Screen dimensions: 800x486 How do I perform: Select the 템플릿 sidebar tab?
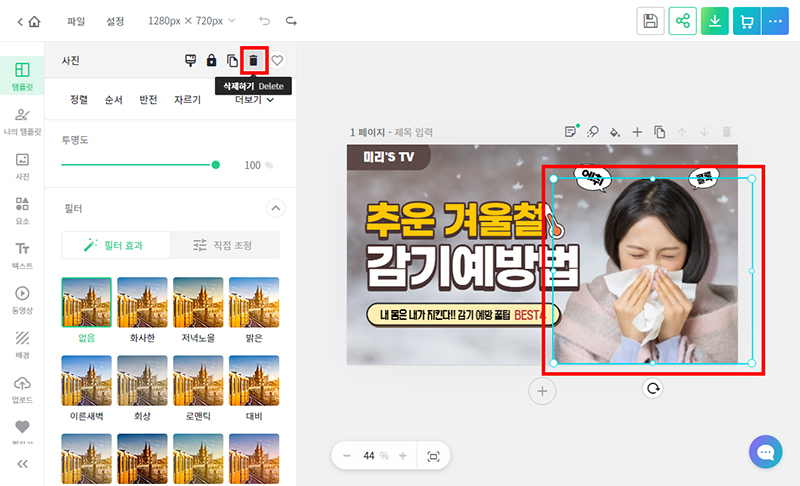pyautogui.click(x=22, y=76)
